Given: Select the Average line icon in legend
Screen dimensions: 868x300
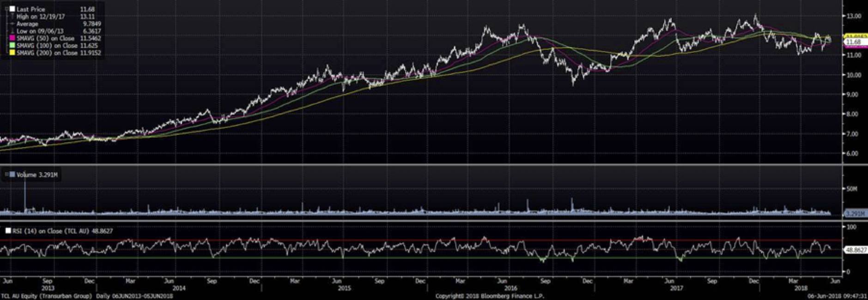Looking at the screenshot, I should pyautogui.click(x=12, y=24).
